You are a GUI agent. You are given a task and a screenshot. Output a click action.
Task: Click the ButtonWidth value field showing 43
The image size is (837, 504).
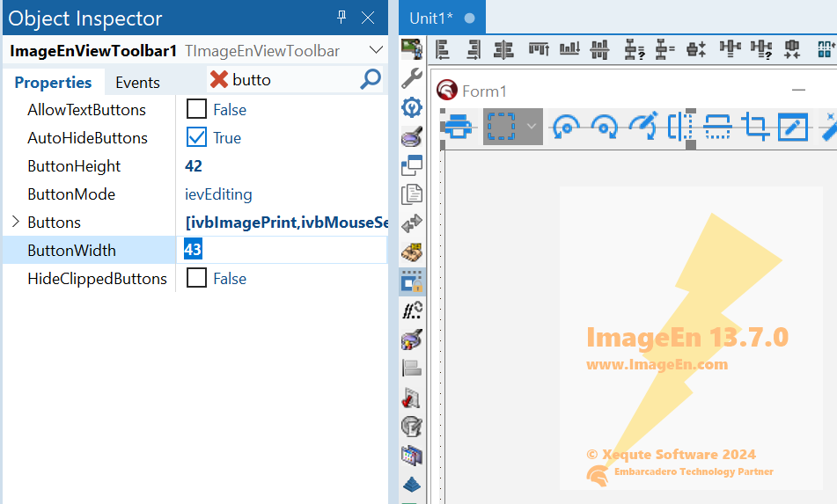282,250
